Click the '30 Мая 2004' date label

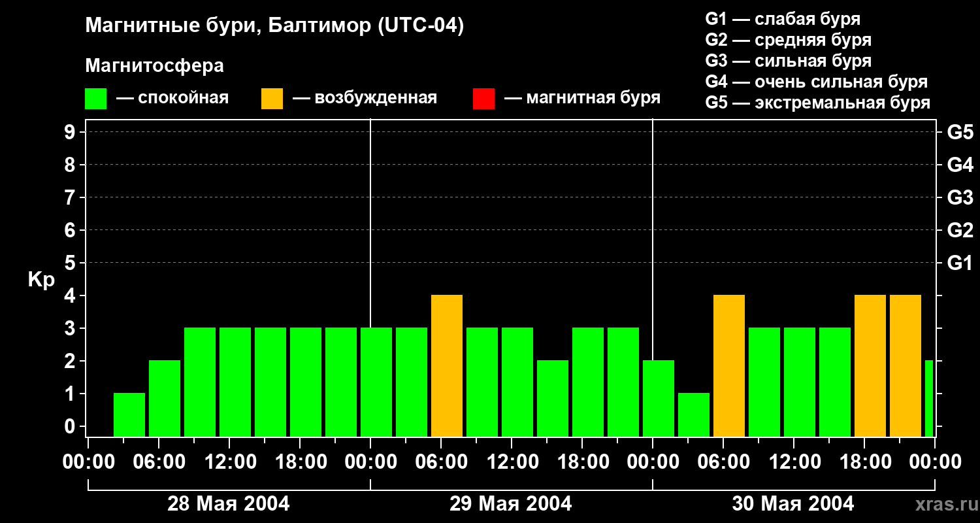793,503
